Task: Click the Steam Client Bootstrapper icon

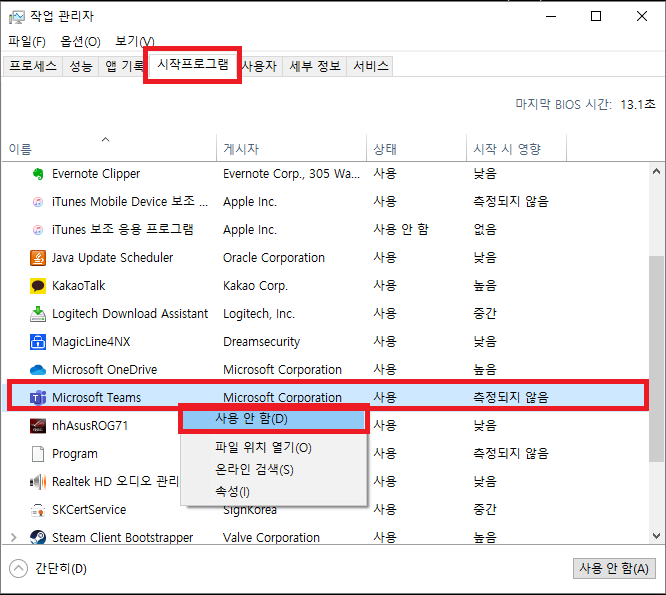Action: tap(38, 538)
